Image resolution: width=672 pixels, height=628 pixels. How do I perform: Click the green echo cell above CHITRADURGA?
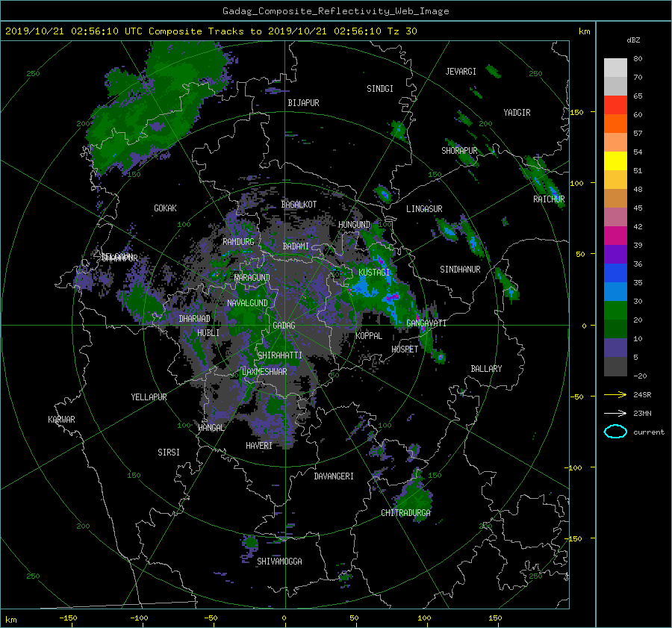414,497
